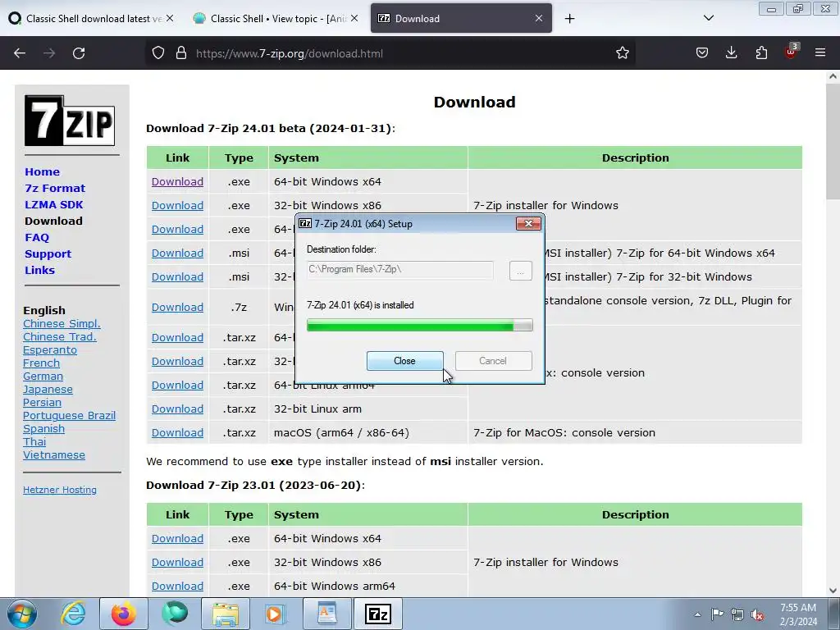Open the Support sidebar link
This screenshot has height=630, width=840.
(x=48, y=254)
